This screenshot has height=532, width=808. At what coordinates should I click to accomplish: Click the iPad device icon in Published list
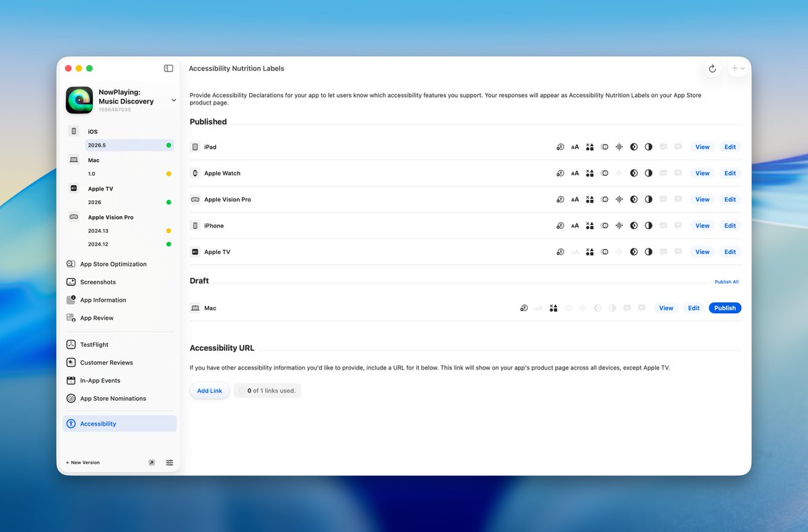coord(195,147)
